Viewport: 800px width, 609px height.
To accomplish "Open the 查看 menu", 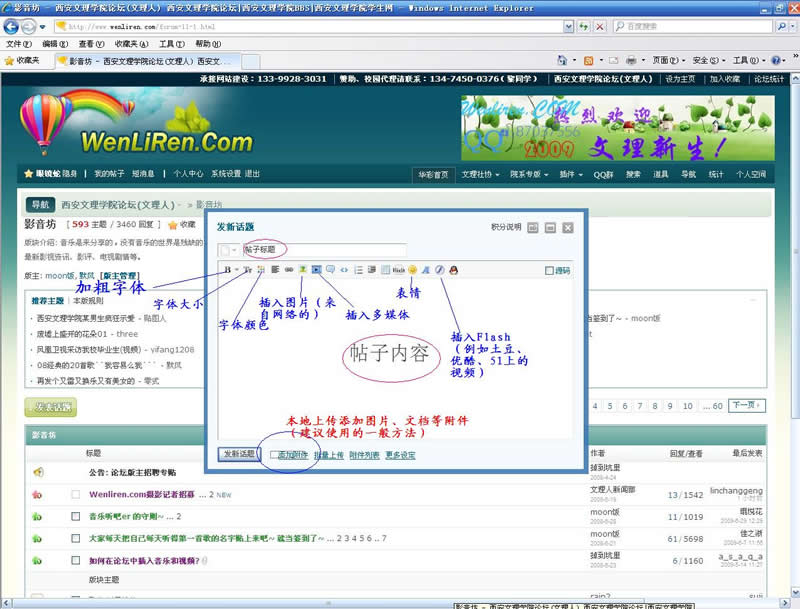I will click(91, 44).
